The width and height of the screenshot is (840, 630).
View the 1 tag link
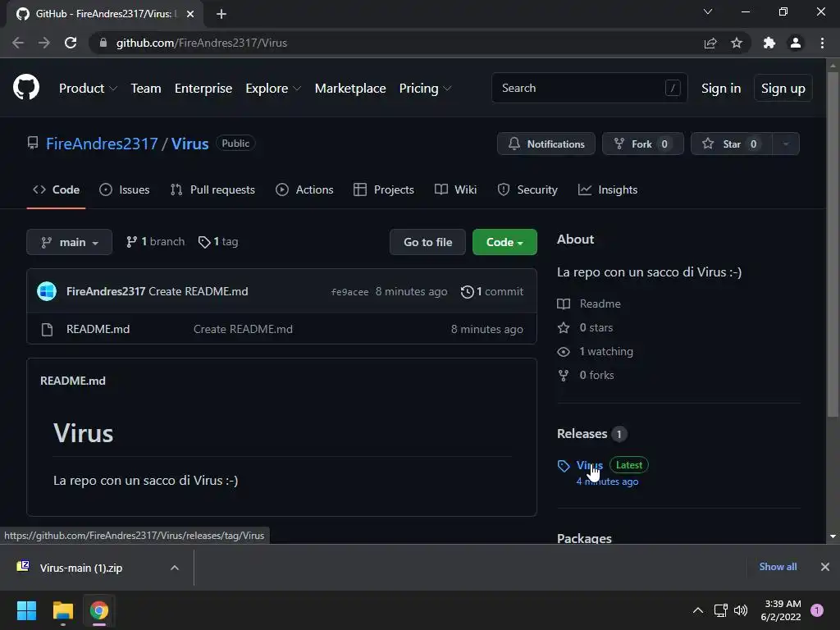coord(218,242)
